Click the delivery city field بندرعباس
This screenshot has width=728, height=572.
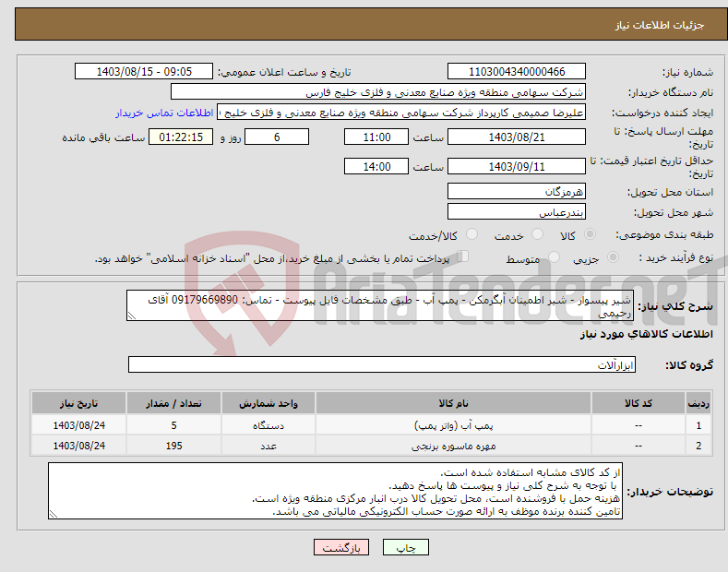click(517, 211)
